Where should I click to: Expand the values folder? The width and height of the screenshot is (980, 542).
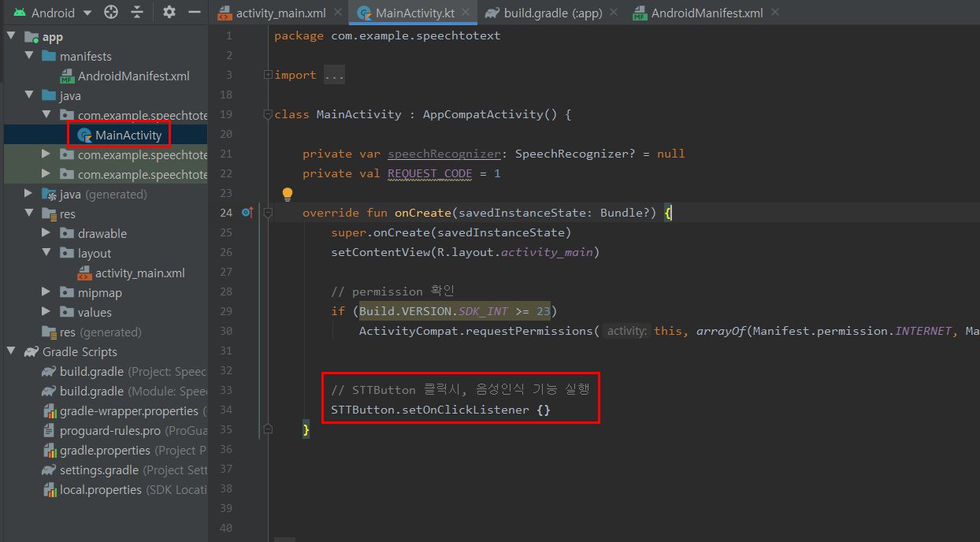(47, 313)
